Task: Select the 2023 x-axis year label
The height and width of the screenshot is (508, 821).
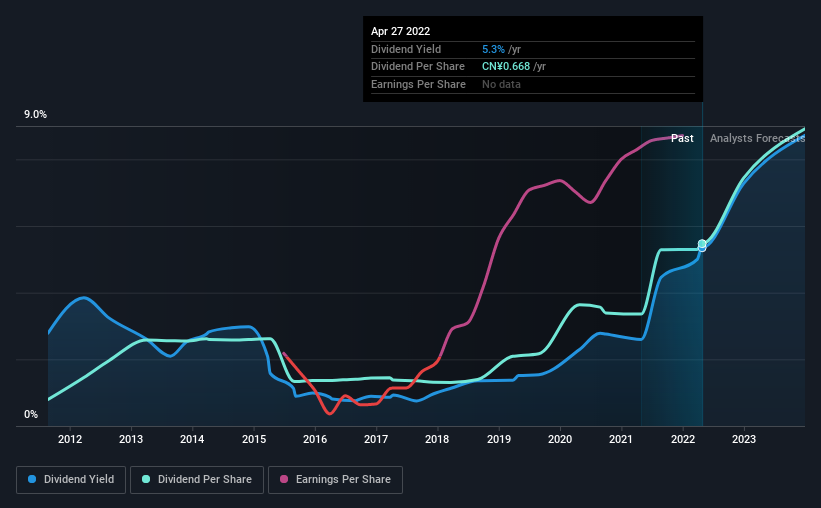Action: 744,439
